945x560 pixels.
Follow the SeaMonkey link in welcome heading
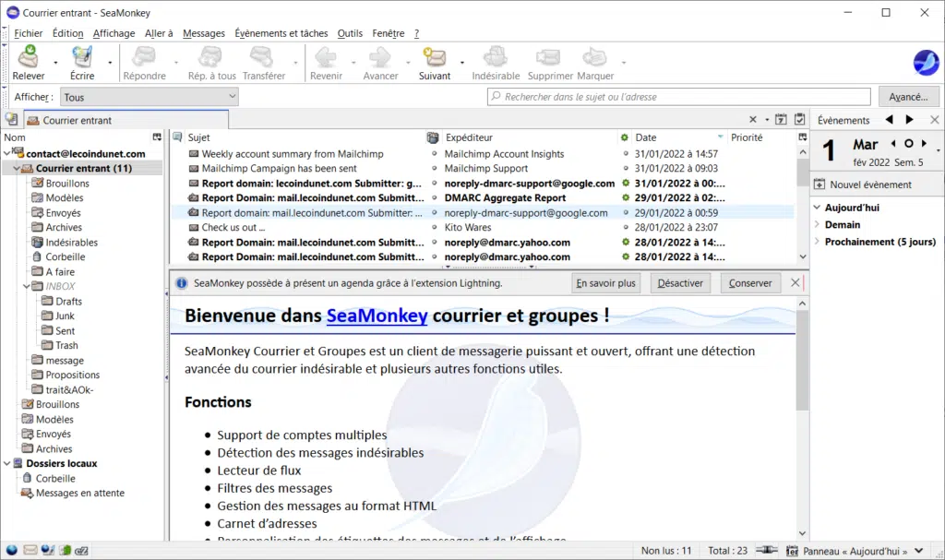(377, 316)
